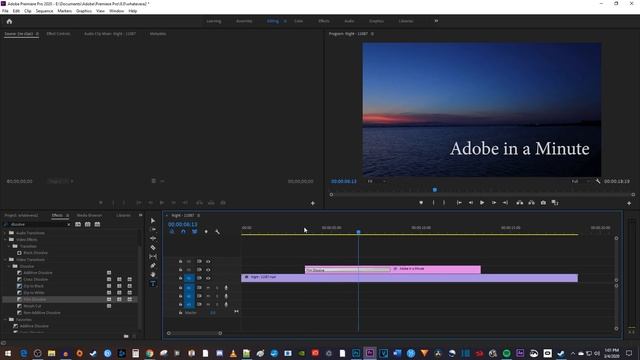Image resolution: width=640 pixels, height=360 pixels.
Task: Click Go to In in Program monitor
Action: click(459, 203)
